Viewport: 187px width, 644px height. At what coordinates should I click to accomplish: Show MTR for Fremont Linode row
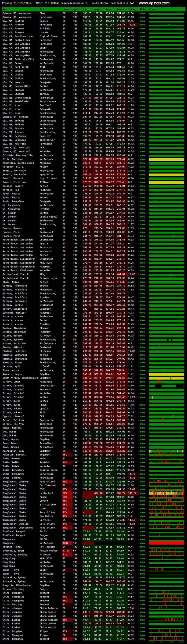pyautogui.click(x=142, y=32)
